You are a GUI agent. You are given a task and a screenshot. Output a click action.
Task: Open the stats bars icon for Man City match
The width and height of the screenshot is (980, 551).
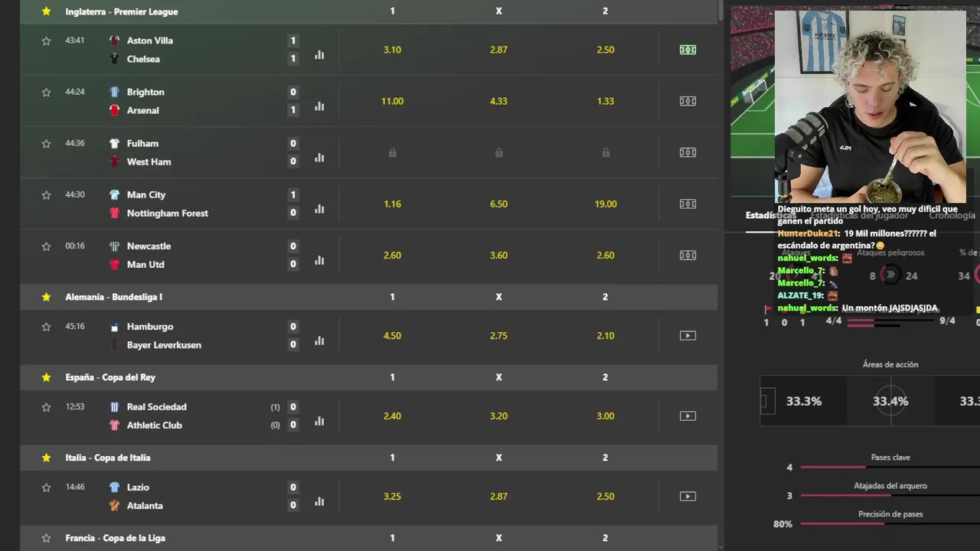pyautogui.click(x=319, y=209)
